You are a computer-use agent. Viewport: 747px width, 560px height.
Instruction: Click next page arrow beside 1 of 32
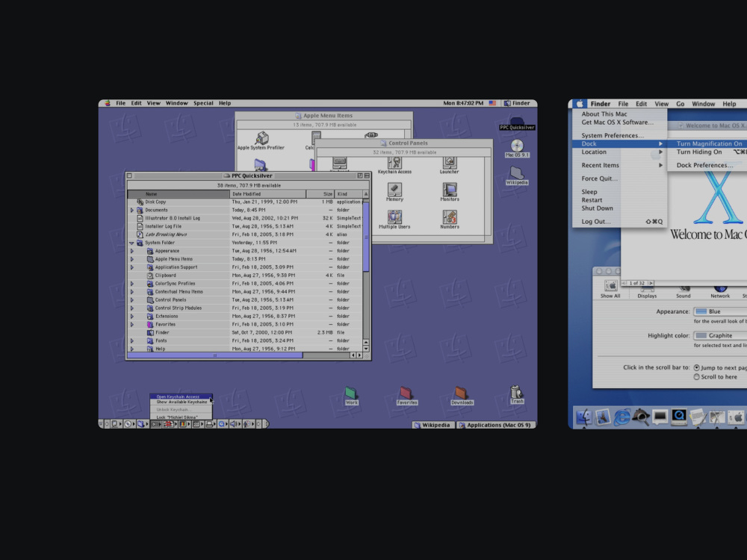tap(651, 283)
